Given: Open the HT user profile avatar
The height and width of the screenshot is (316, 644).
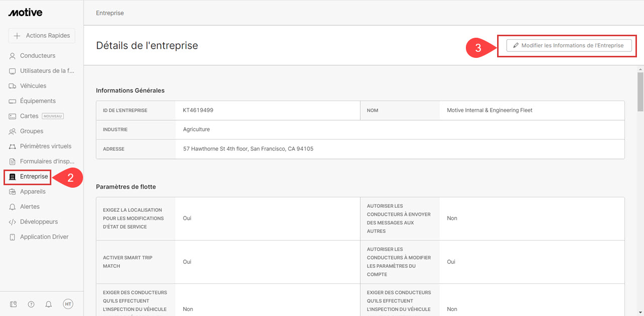Looking at the screenshot, I should tap(68, 304).
